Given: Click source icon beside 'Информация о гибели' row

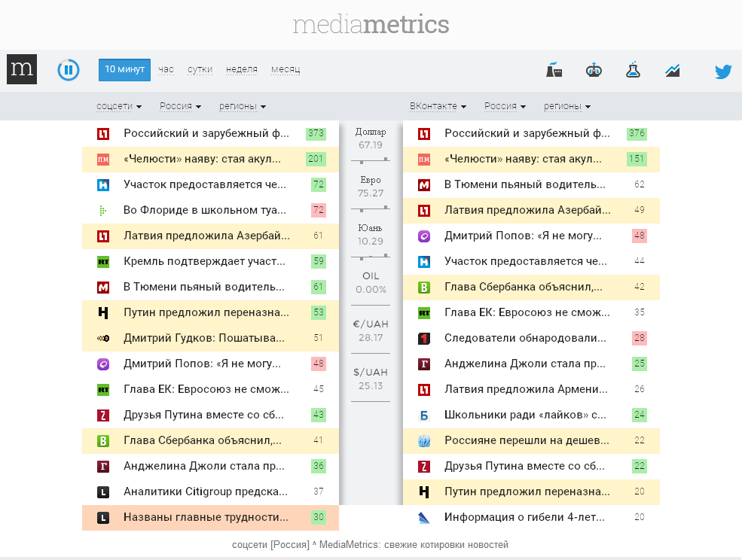Looking at the screenshot, I should (x=424, y=517).
